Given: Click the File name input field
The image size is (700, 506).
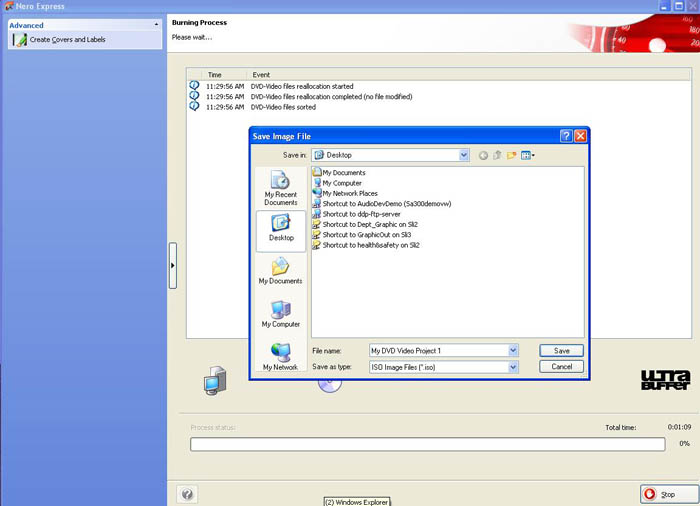Looking at the screenshot, I should (x=439, y=351).
